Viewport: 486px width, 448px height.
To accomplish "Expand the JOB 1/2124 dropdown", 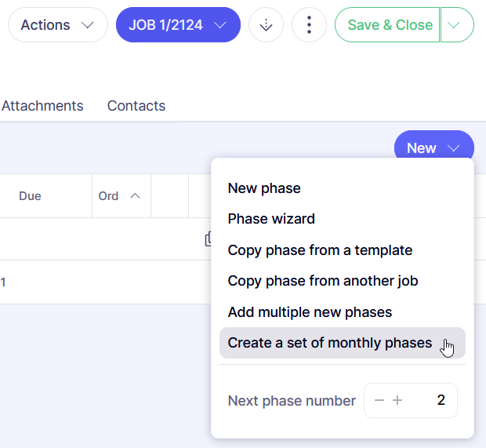I will tap(178, 25).
